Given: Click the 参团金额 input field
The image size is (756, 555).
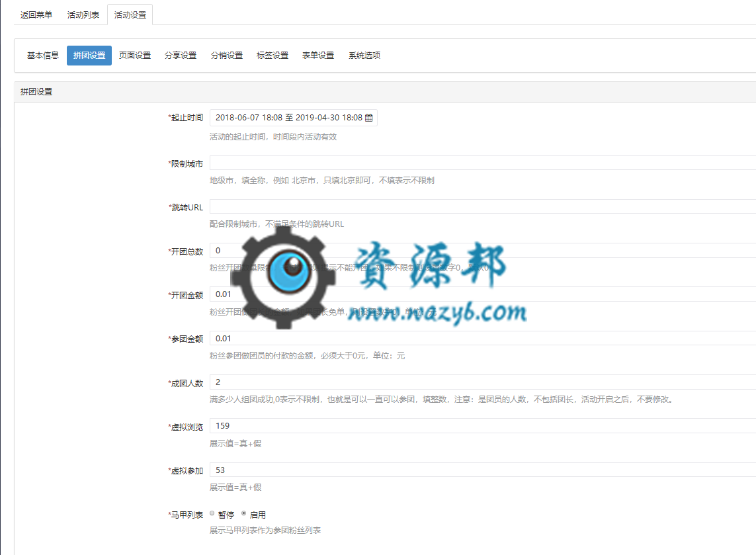Looking at the screenshot, I should pos(483,338).
